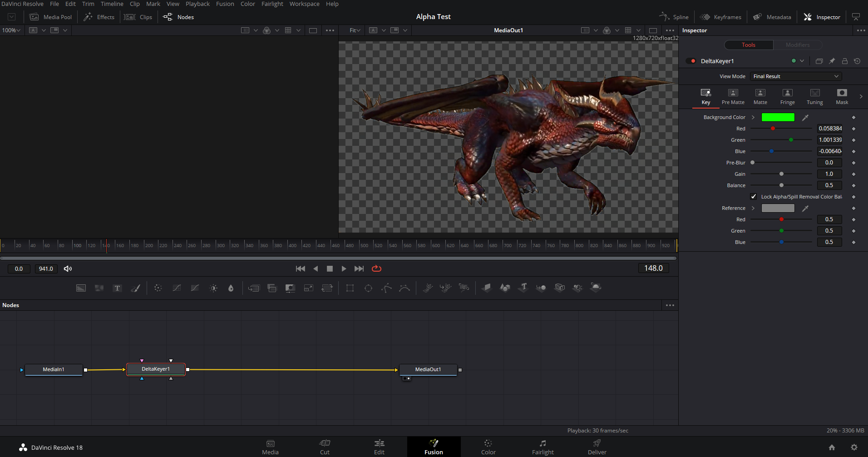Toggle the Nodes panel button
This screenshot has width=868, height=457.
[178, 17]
